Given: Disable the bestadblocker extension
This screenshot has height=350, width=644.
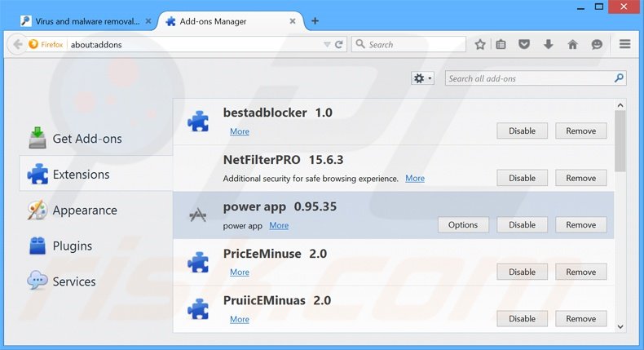Looking at the screenshot, I should click(522, 131).
